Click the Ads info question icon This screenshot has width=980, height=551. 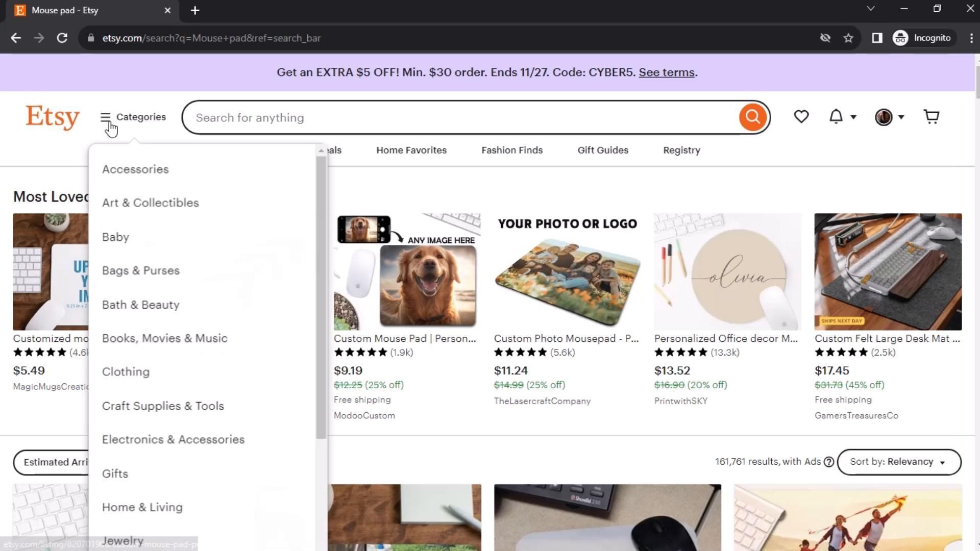coord(829,462)
